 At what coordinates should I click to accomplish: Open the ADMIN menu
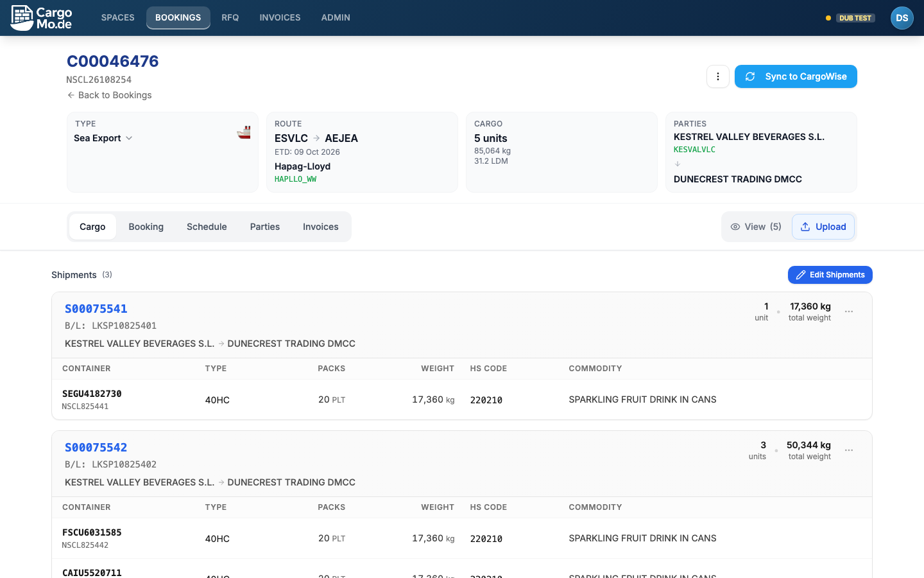[x=336, y=18]
